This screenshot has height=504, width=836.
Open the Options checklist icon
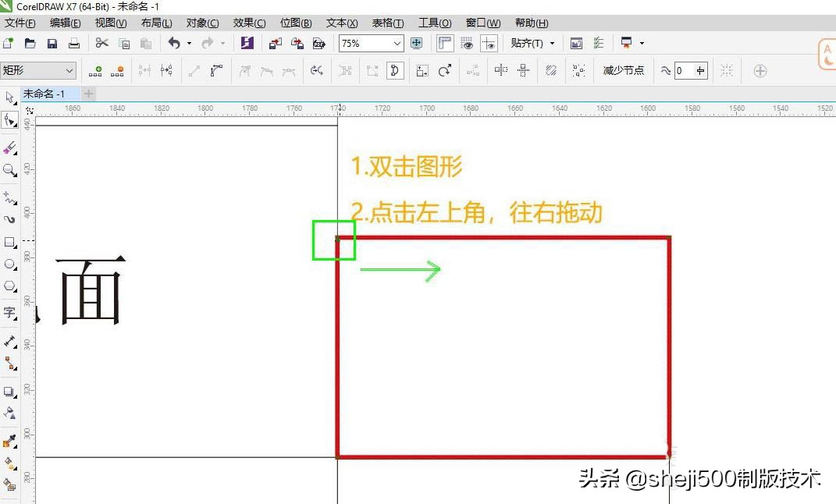(599, 44)
